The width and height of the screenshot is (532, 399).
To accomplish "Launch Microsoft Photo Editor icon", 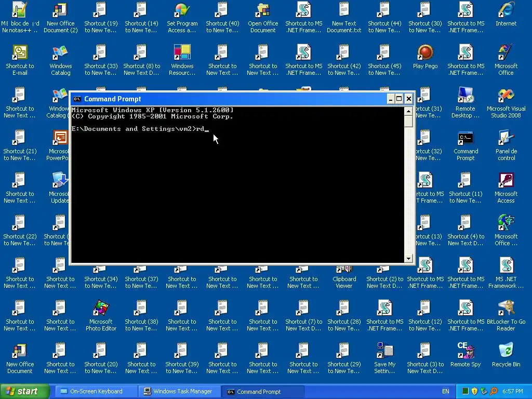I will (101, 315).
